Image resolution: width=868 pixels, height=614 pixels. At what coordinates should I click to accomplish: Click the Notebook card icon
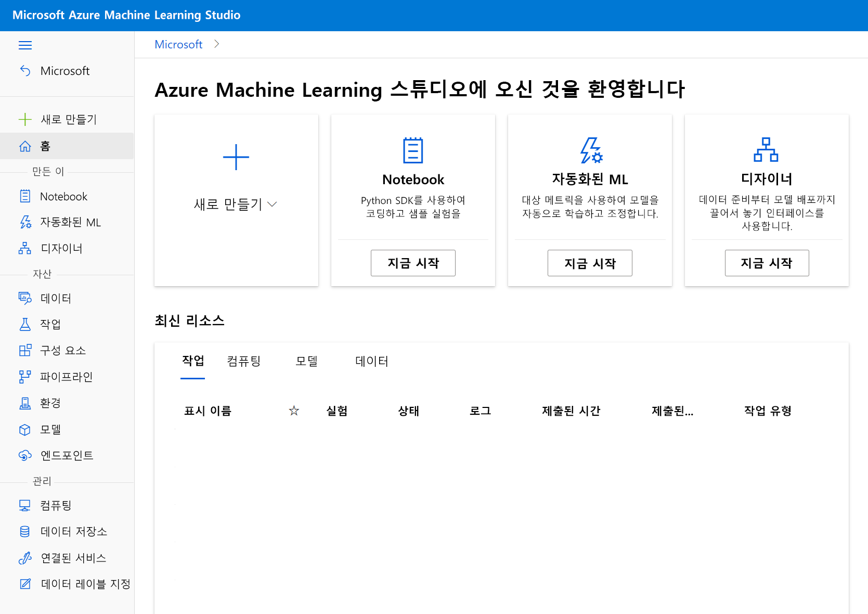tap(413, 150)
